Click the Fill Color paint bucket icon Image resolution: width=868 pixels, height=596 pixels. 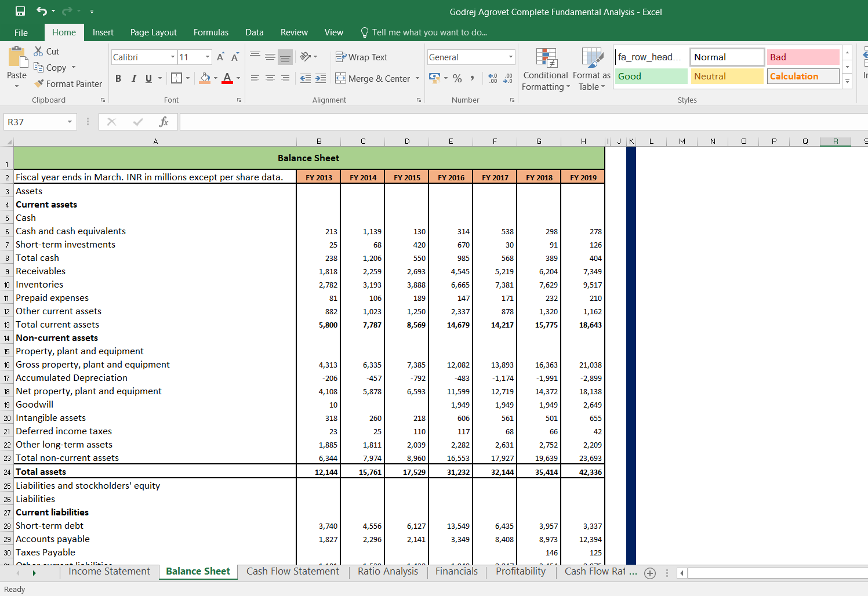(x=205, y=78)
